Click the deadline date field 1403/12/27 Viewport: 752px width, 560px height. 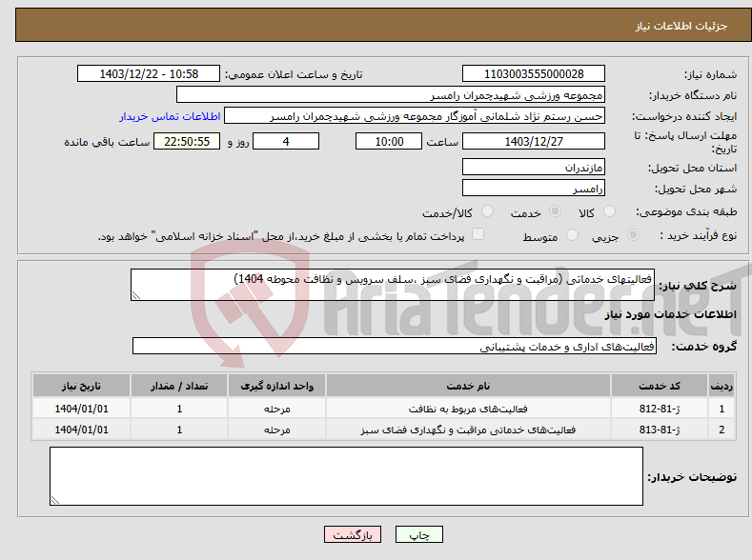[x=534, y=141]
